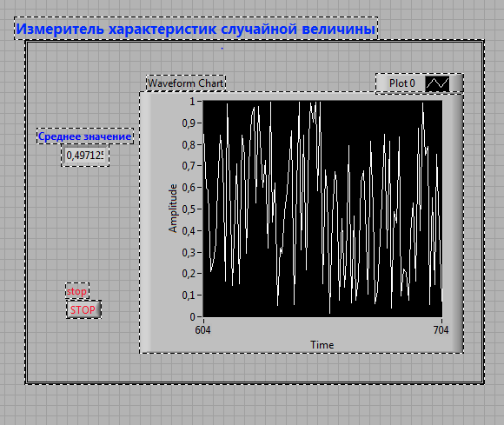Click the Среднее значение numeric indicator field
Image resolution: width=504 pixels, height=425 pixels.
pyautogui.click(x=85, y=156)
